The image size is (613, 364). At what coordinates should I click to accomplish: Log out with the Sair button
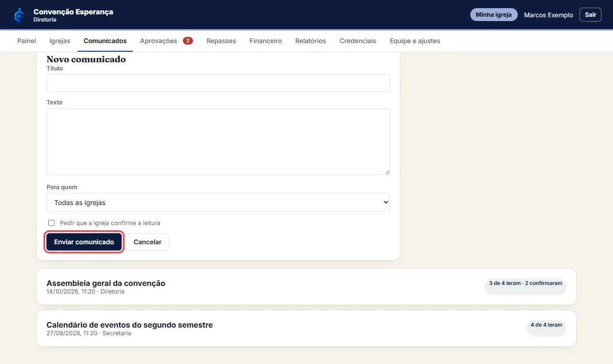coord(590,15)
